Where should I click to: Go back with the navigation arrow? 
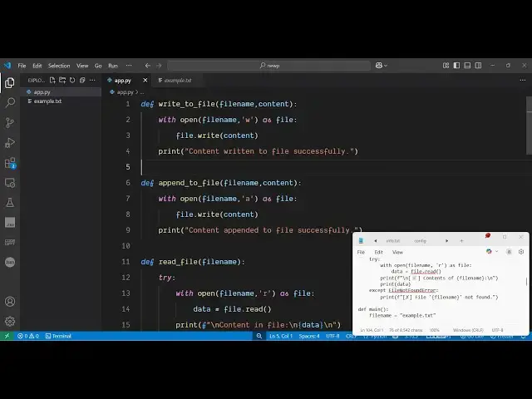click(148, 66)
